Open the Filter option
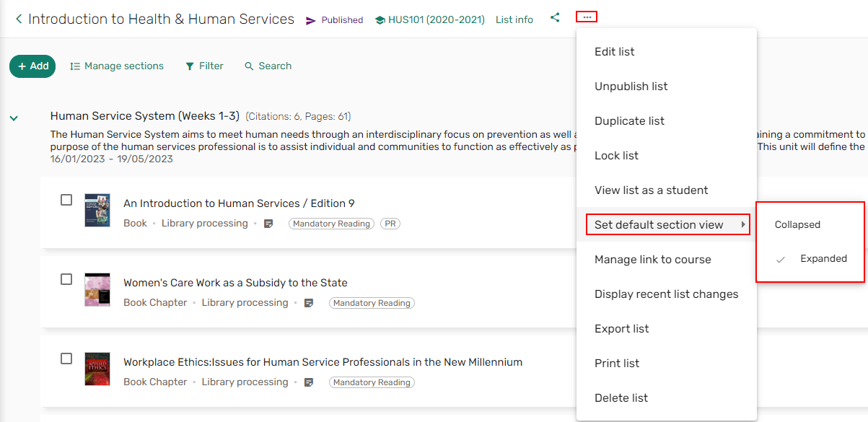Image resolution: width=868 pixels, height=422 pixels. tap(204, 66)
